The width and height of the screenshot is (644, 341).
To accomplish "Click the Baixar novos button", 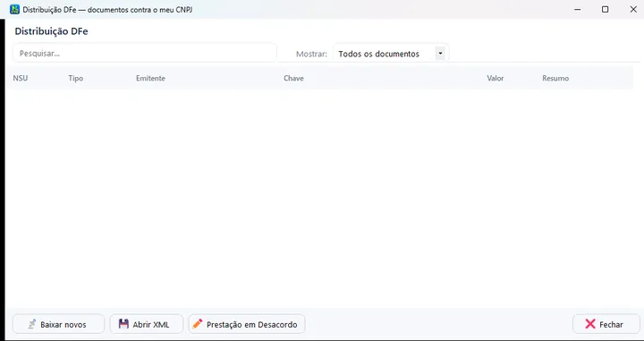I will (x=58, y=324).
